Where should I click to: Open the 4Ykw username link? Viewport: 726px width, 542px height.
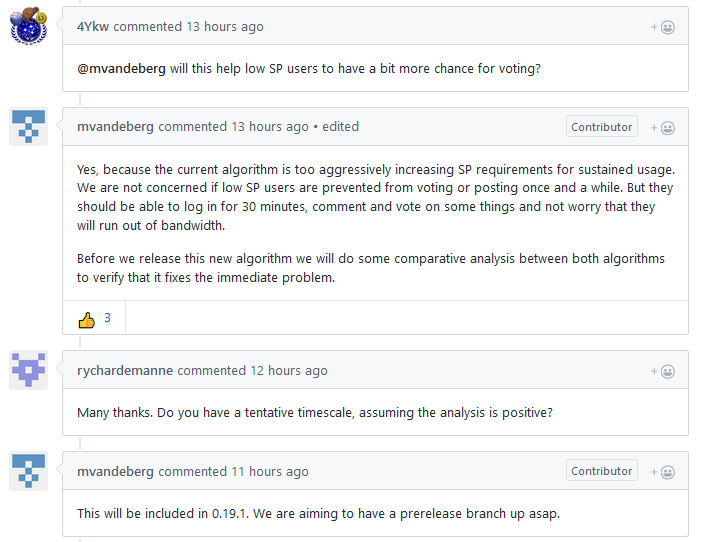tap(93, 27)
